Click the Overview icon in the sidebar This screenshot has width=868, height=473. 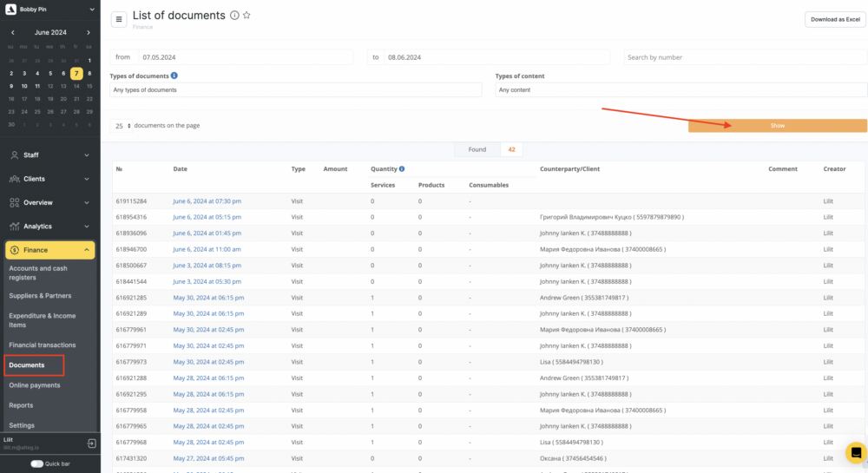pos(15,203)
